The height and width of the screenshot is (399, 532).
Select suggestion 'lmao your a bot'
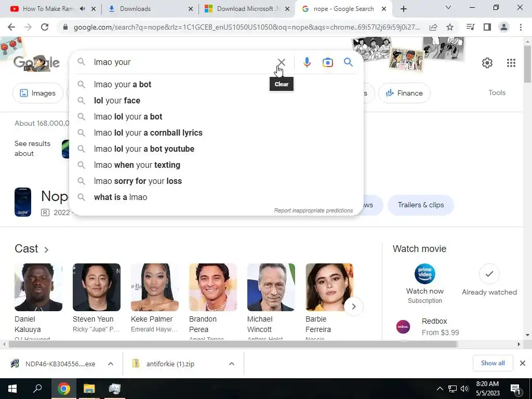(216, 85)
